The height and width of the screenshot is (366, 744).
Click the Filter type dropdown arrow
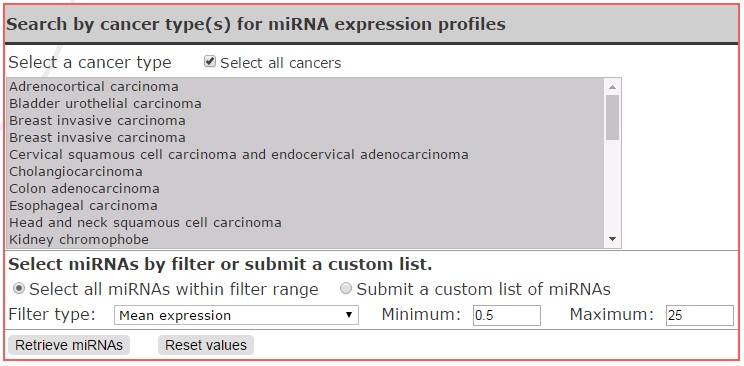tap(349, 315)
